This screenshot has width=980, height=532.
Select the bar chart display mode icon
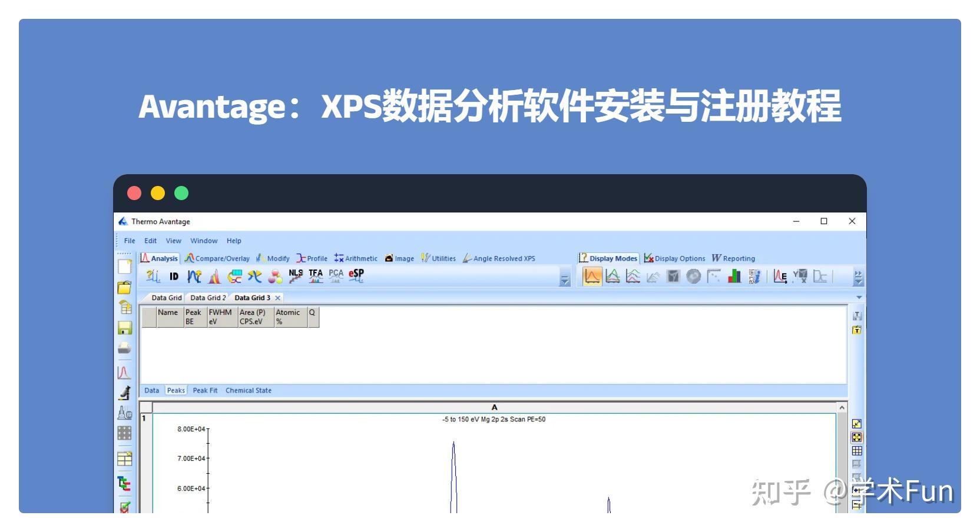[x=734, y=277]
